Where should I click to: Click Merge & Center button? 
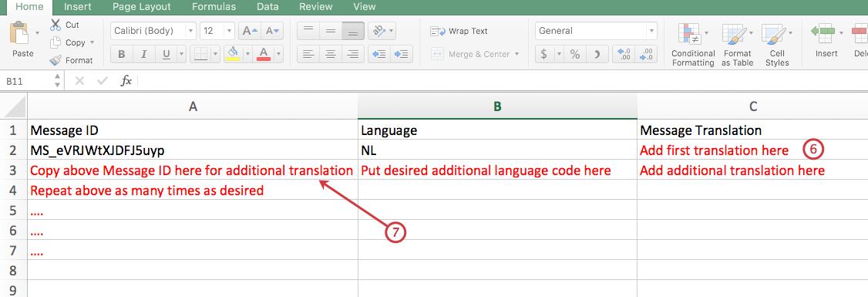470,54
